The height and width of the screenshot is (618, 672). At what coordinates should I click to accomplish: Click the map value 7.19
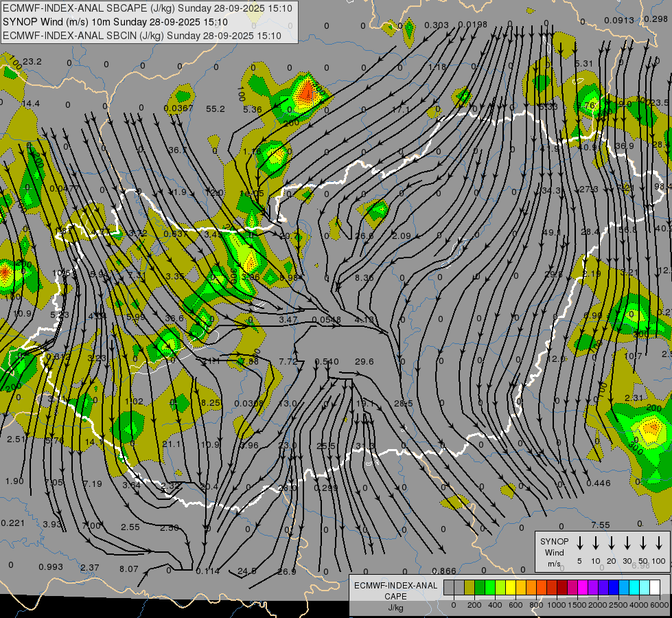click(93, 484)
